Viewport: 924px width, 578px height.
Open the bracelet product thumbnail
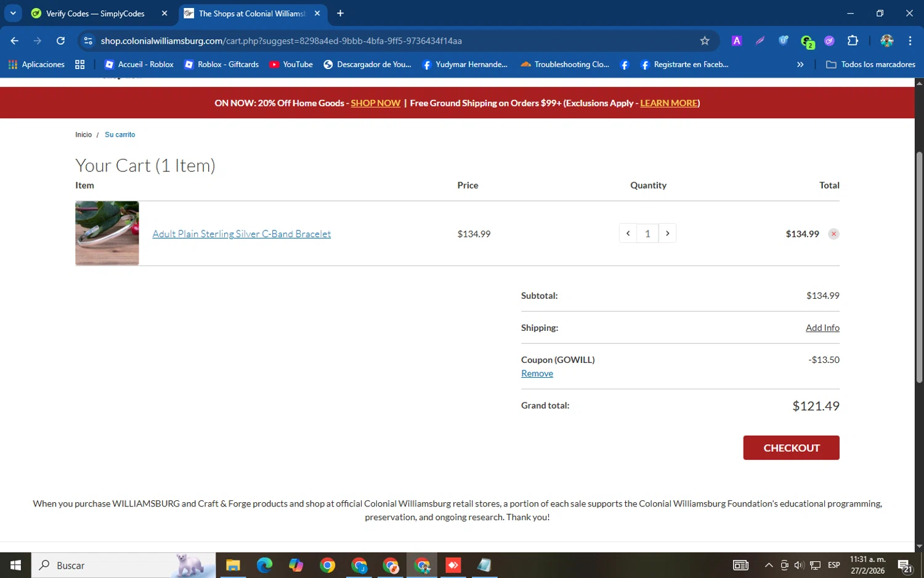(107, 233)
